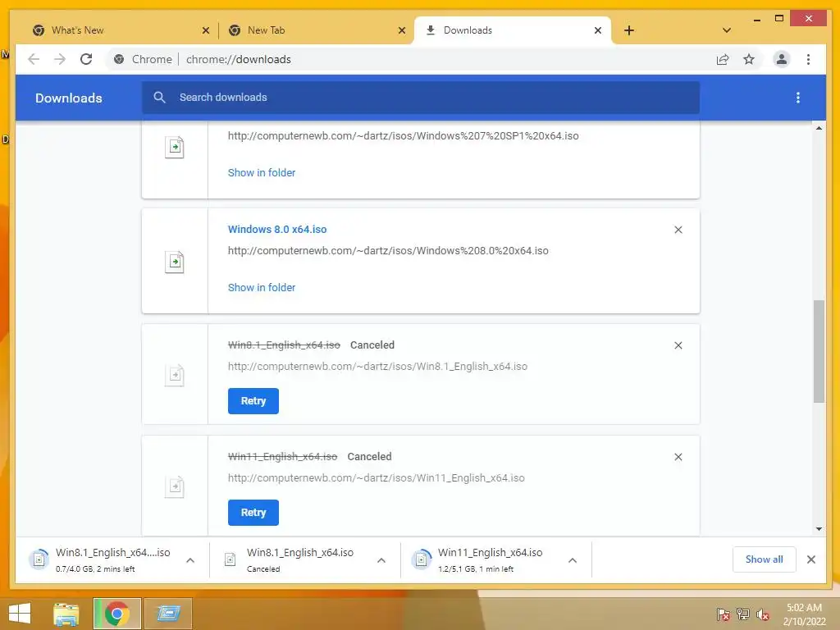Open Action Center flag in system tray
Viewport: 840px width, 630px height.
click(x=723, y=614)
